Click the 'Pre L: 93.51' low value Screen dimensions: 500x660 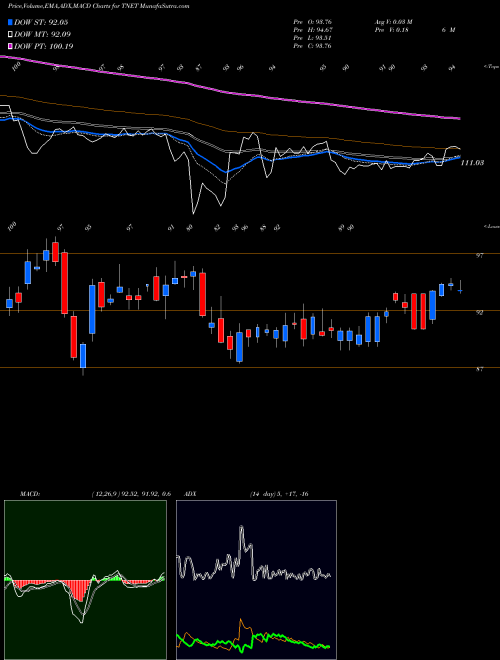312,38
